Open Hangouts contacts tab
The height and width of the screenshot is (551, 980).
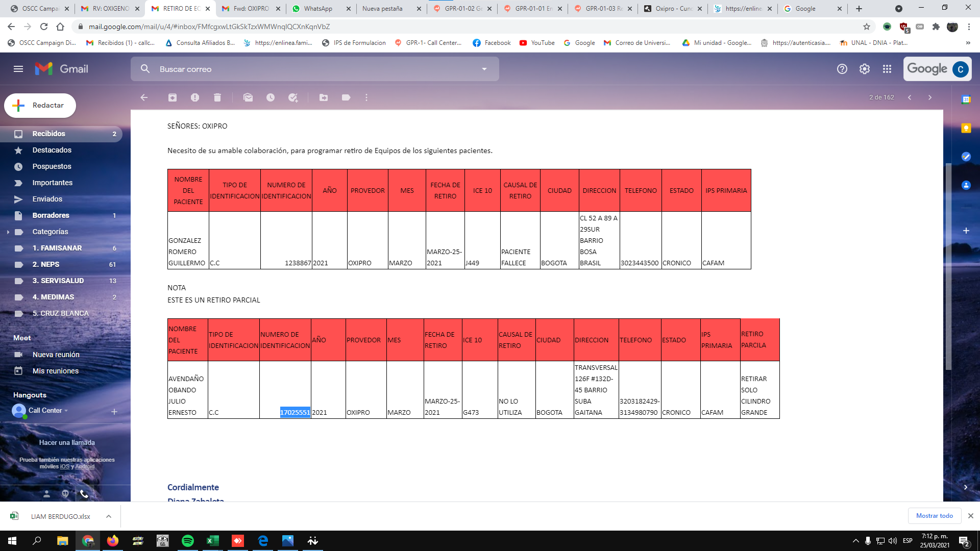(46, 494)
